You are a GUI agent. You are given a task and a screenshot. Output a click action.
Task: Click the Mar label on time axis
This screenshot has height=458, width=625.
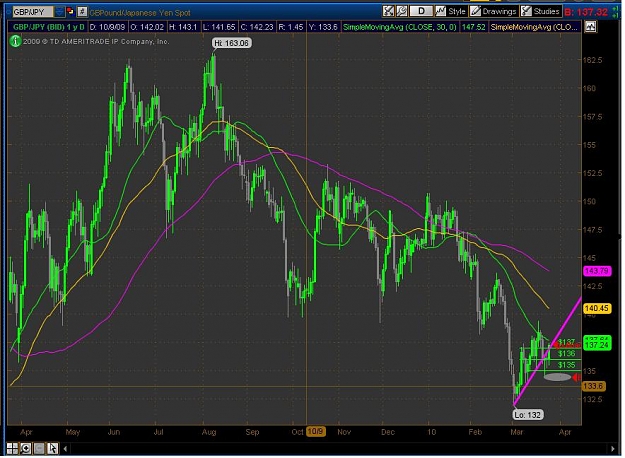[x=517, y=432]
